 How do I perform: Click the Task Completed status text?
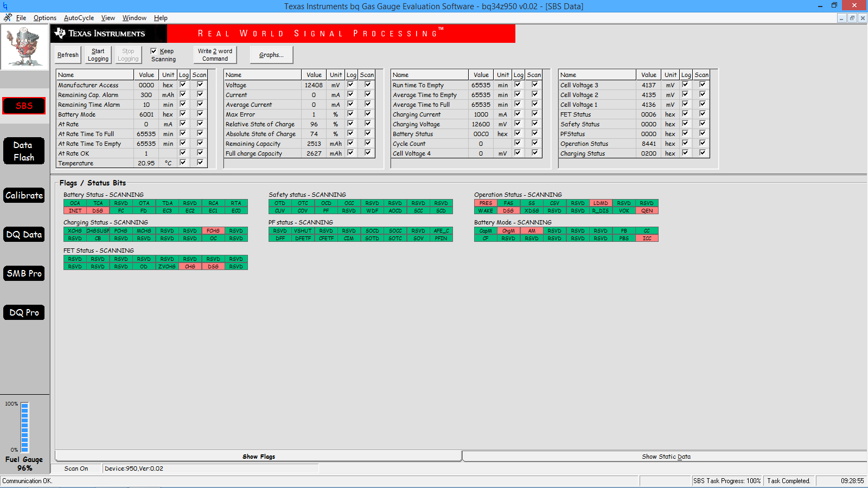pyautogui.click(x=788, y=481)
